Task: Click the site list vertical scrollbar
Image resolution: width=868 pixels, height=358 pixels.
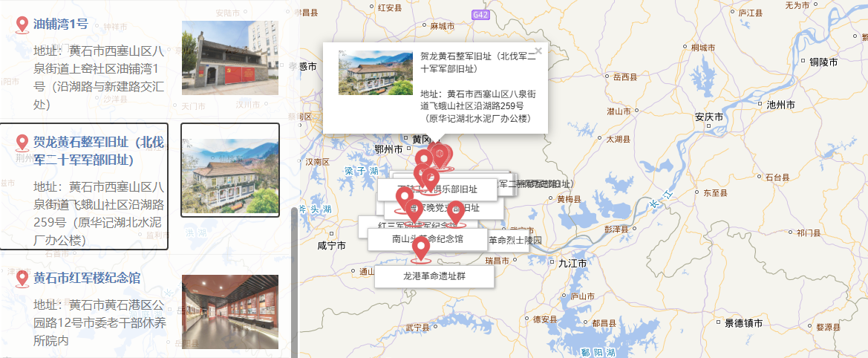Action: (x=295, y=282)
